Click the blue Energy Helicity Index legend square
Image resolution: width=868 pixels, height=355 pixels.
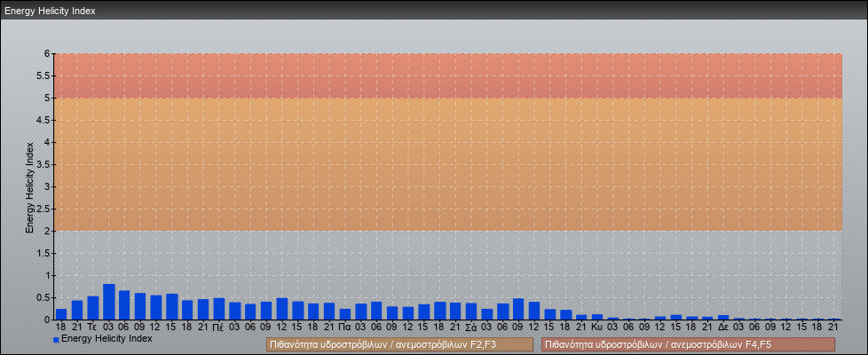click(56, 340)
